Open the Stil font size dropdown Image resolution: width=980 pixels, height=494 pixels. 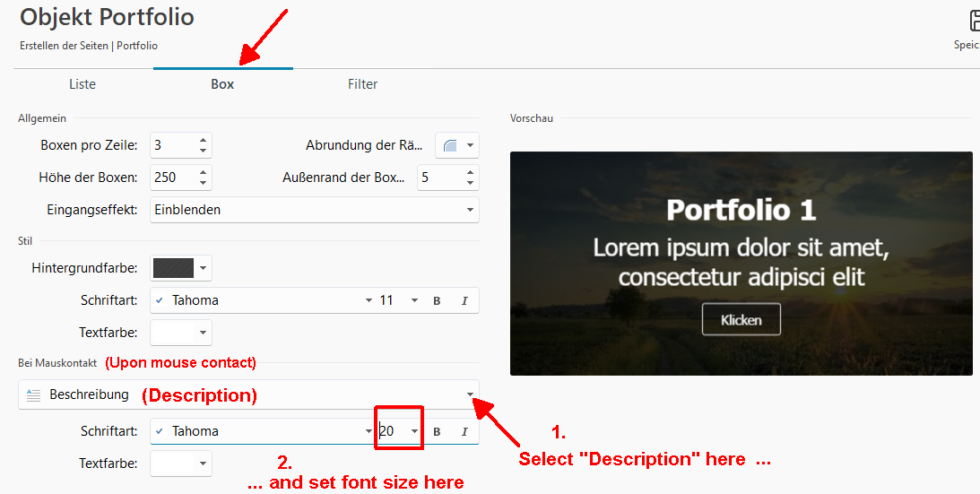414,300
